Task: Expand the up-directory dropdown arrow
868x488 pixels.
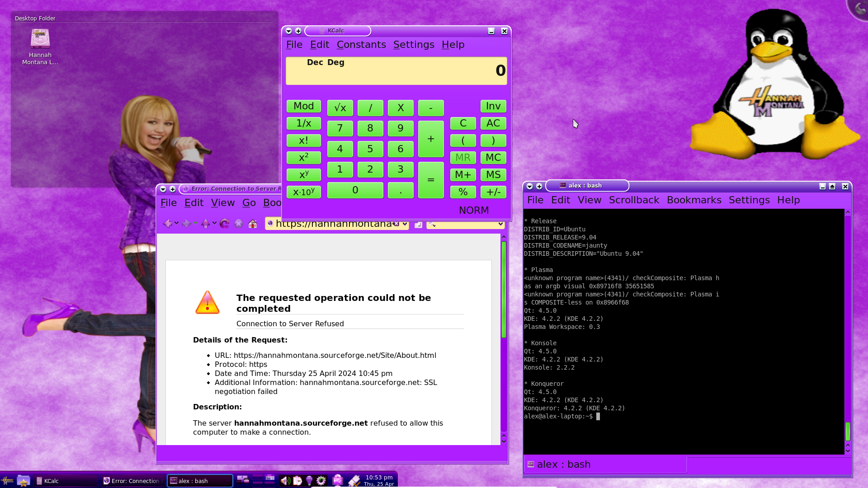Action: coord(214,223)
